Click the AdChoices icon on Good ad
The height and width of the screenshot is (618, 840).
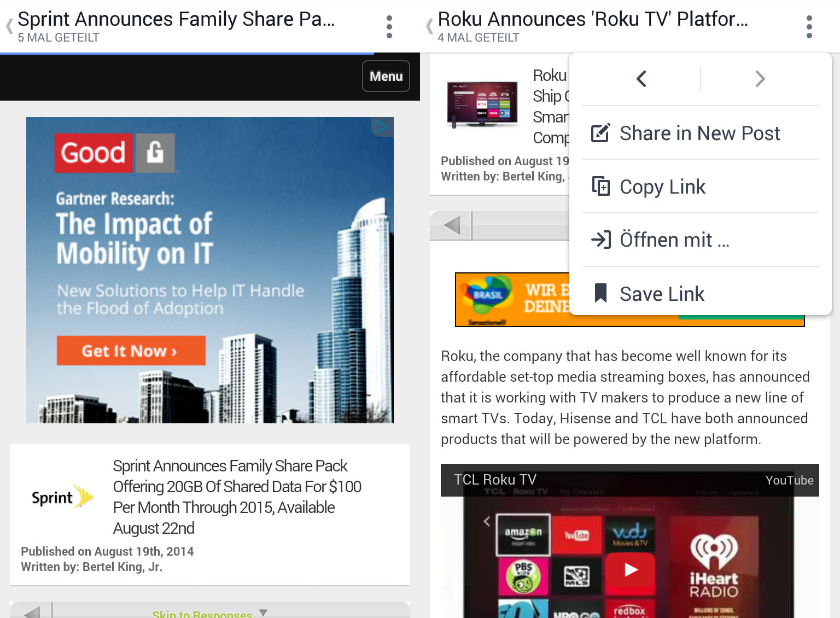382,127
